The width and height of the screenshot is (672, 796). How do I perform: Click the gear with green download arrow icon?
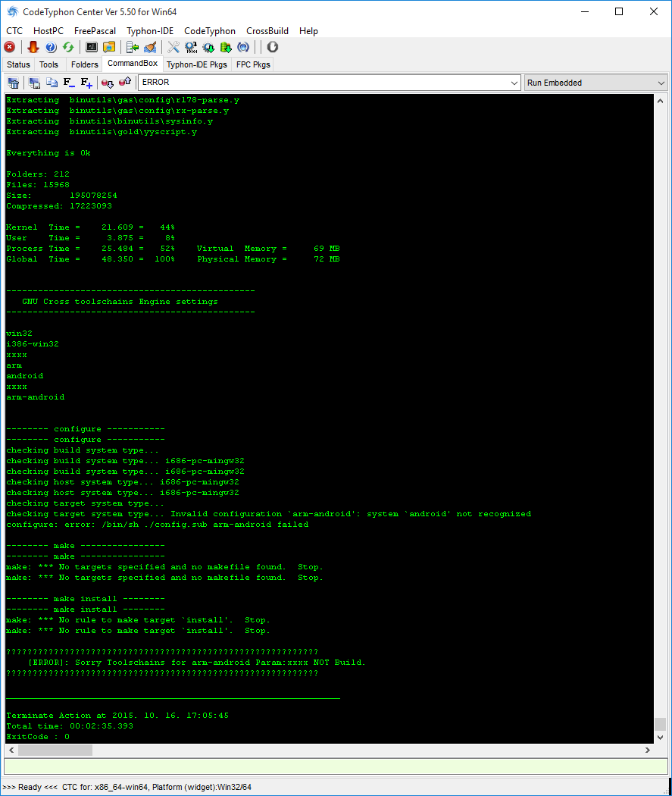208,47
